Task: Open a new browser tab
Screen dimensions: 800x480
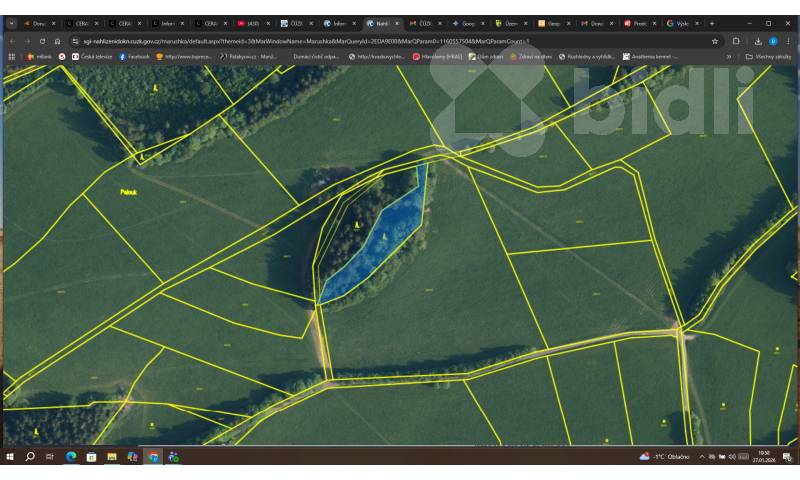Action: click(x=712, y=23)
